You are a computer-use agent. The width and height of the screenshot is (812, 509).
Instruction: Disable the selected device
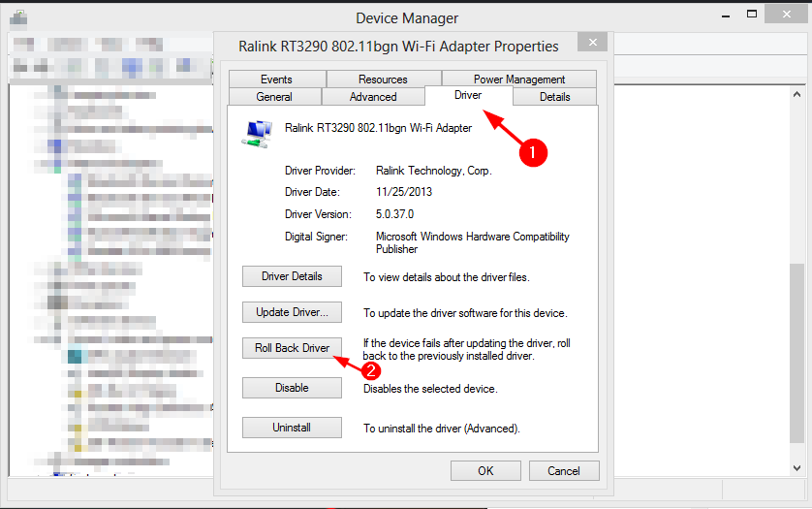[292, 388]
